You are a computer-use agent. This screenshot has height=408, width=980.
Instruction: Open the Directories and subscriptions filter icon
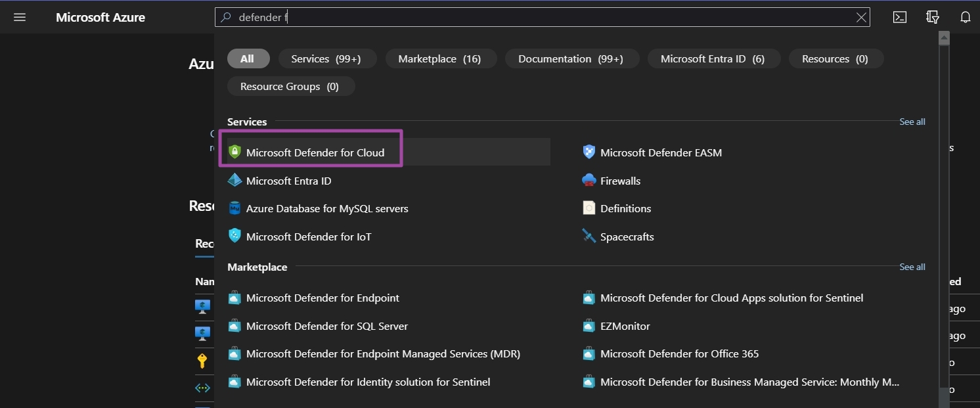(x=933, y=17)
